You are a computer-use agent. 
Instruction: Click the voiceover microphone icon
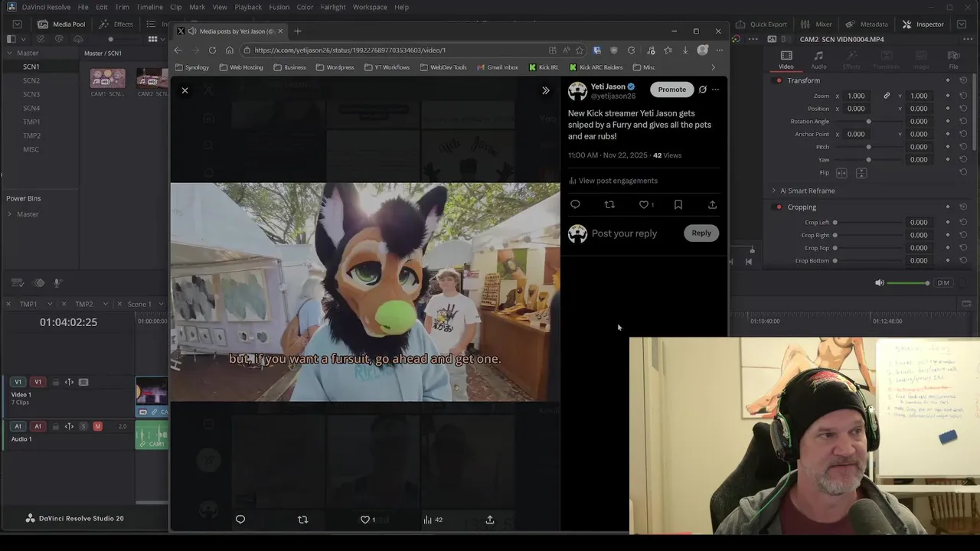57,282
